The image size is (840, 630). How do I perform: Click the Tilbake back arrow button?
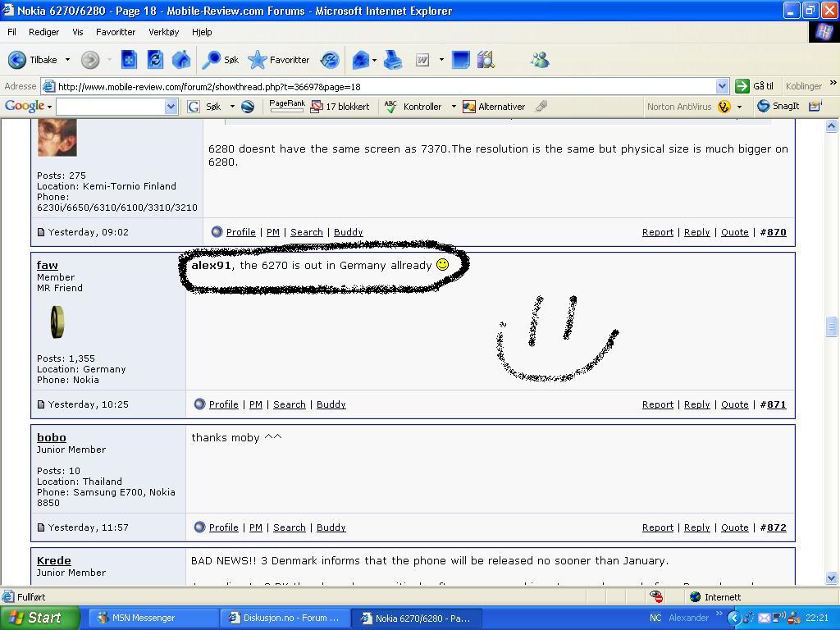tap(32, 60)
